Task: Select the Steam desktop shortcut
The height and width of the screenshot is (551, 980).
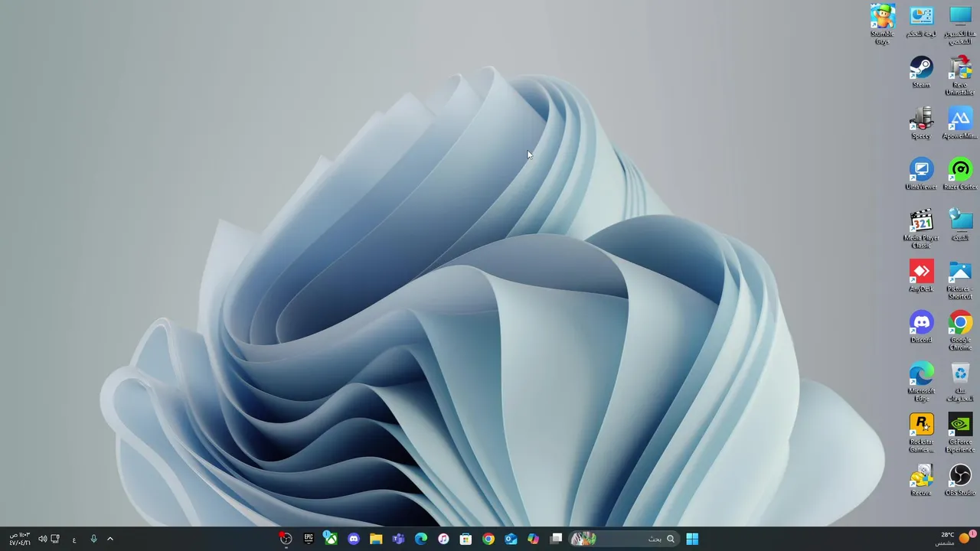Action: click(921, 72)
